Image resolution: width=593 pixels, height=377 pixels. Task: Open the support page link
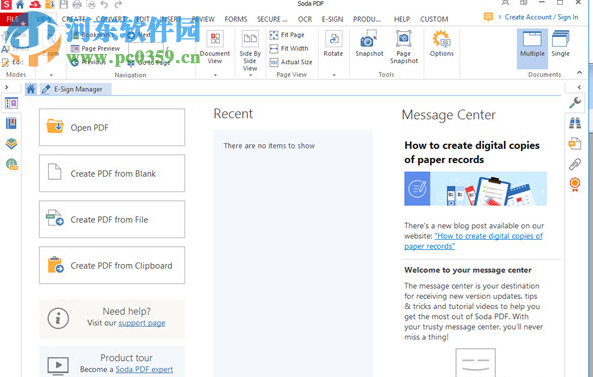point(142,323)
